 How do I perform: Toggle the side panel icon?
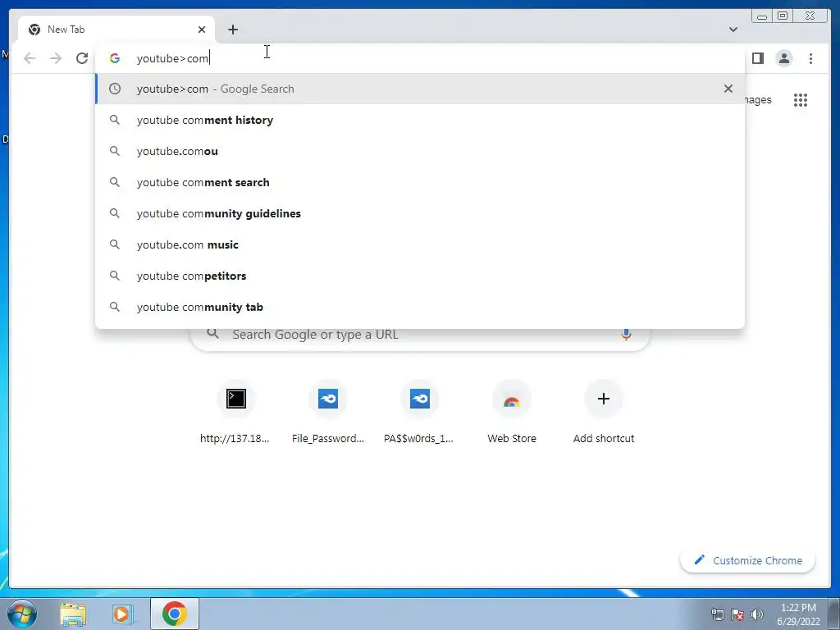[757, 58]
